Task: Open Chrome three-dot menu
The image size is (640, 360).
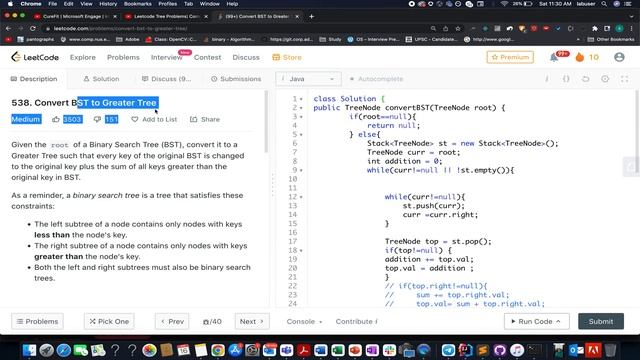Action: [631, 29]
